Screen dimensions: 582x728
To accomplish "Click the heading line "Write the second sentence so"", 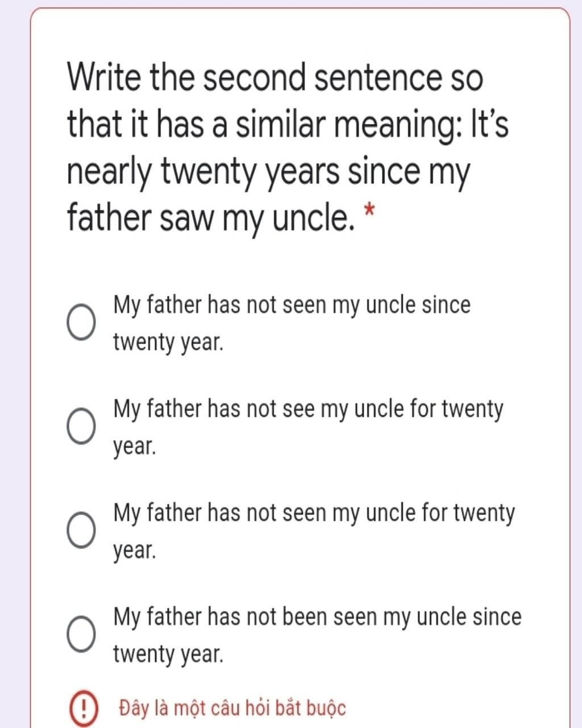I will pyautogui.click(x=275, y=78).
